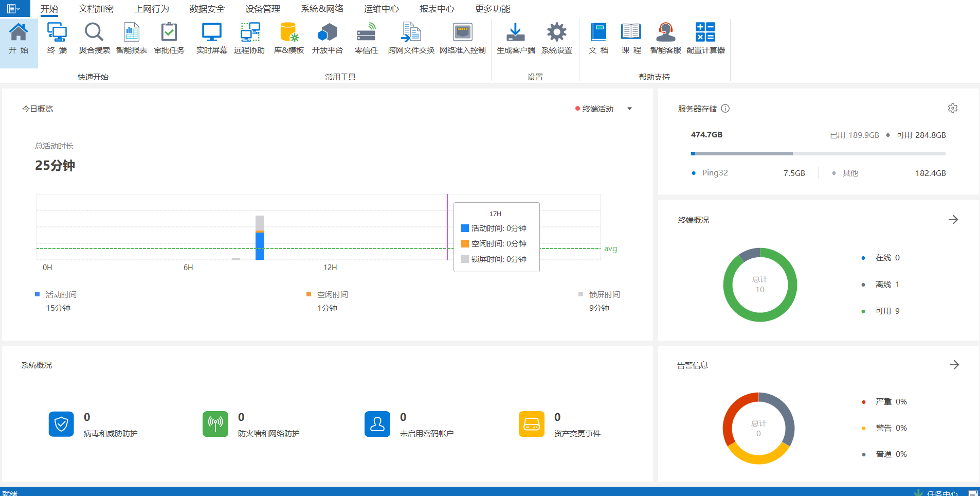Click 生成客户端 generate client icon
The image size is (980, 496).
[x=515, y=38]
